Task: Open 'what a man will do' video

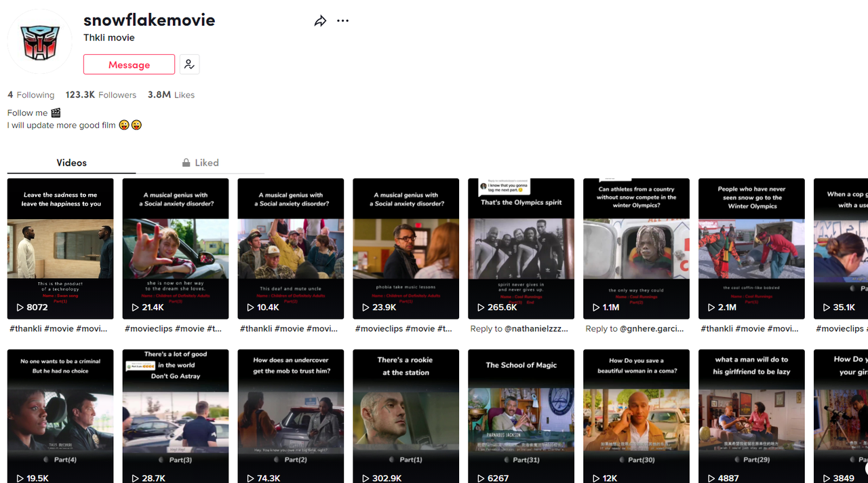Action: [x=752, y=416]
